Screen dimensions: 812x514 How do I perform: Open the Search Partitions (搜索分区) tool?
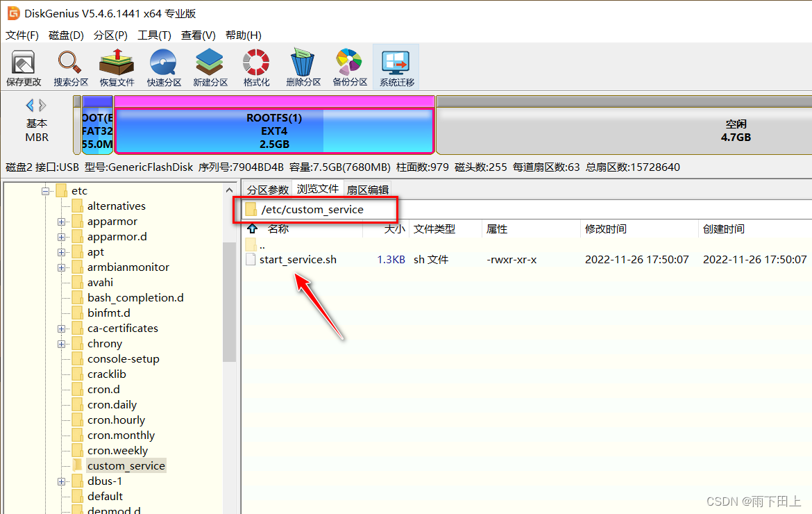point(70,67)
